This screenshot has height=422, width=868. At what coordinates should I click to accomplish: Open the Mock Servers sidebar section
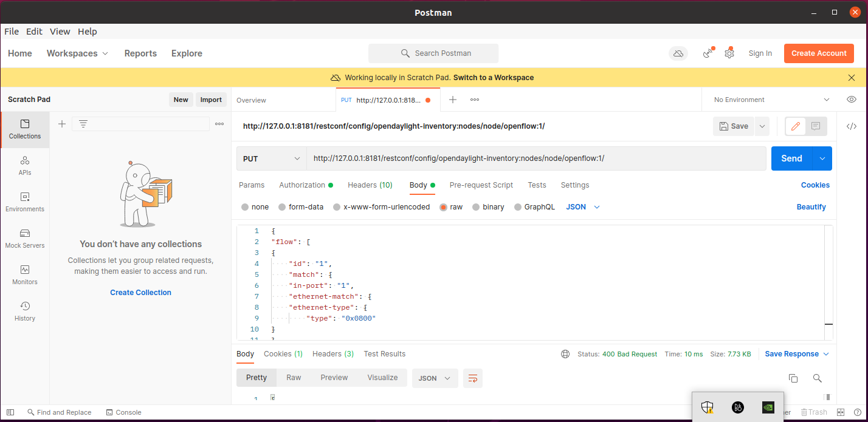[25, 238]
